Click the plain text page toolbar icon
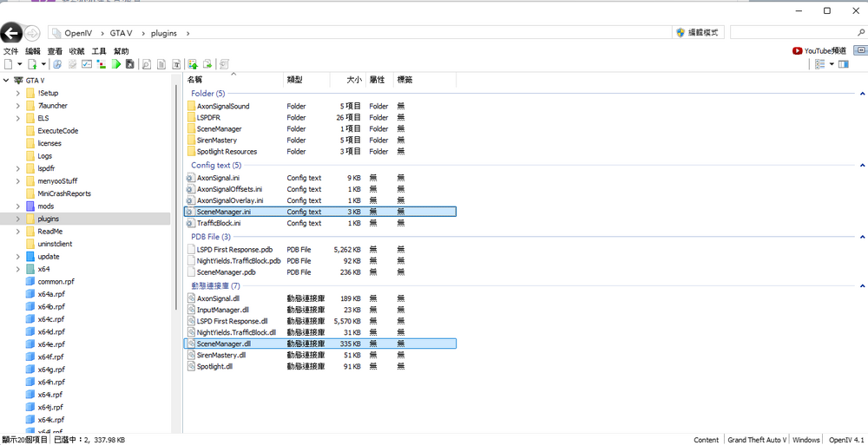This screenshot has height=445, width=868. (x=161, y=64)
